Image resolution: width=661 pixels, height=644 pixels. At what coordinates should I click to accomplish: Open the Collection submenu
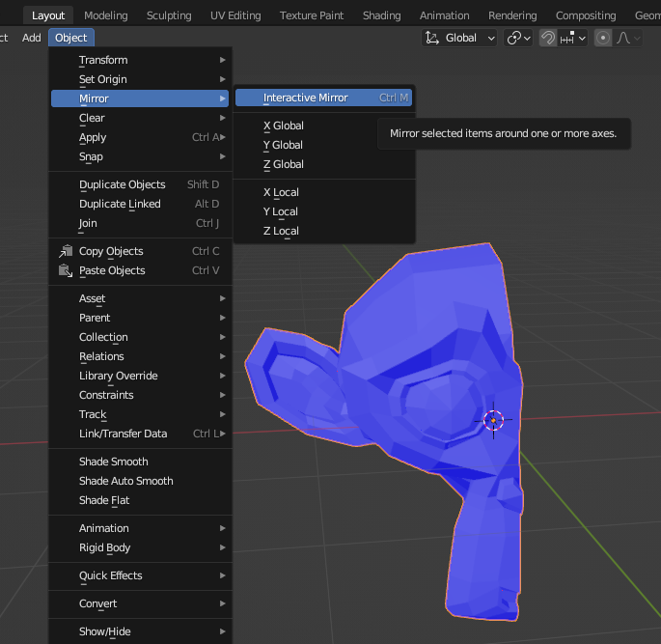[140, 337]
